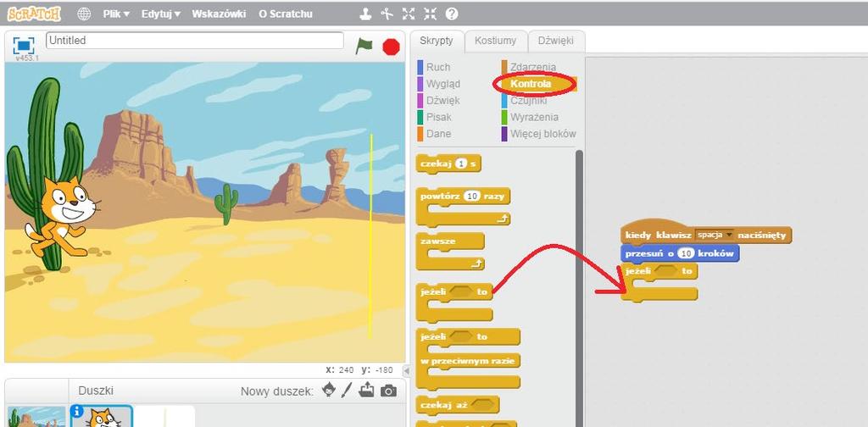Take new sprite from camera
The width and height of the screenshot is (868, 427).
point(388,391)
